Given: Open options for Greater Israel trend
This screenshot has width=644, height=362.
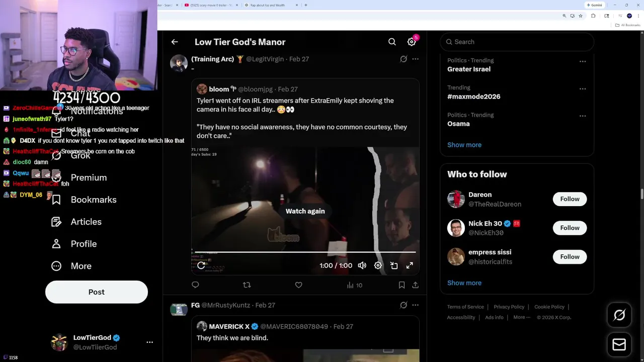Looking at the screenshot, I should click(x=583, y=61).
